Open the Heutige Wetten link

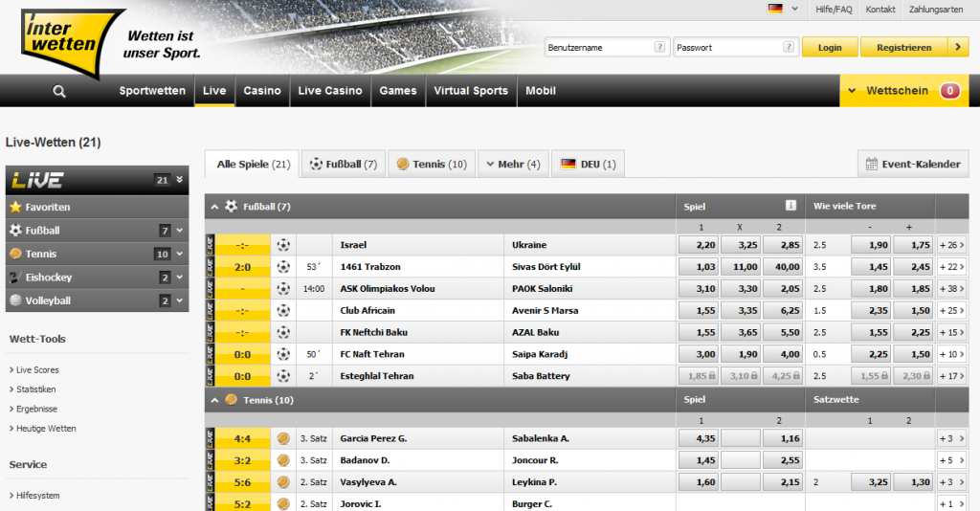46,429
